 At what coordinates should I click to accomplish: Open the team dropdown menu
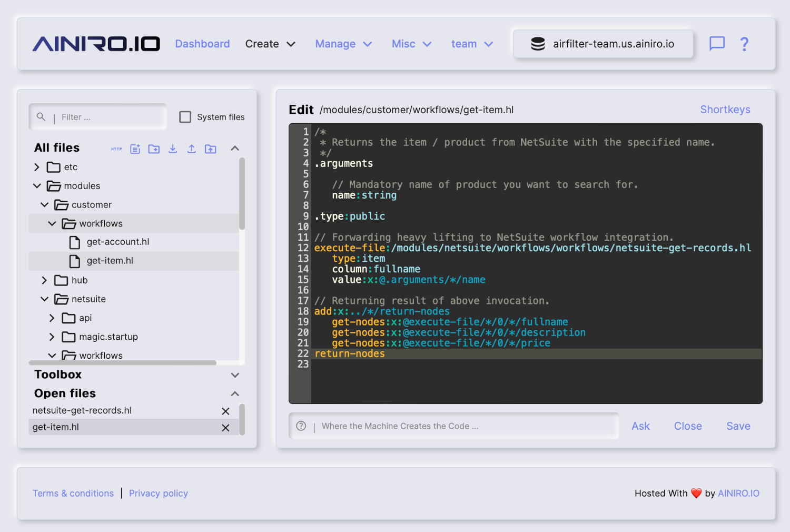[x=472, y=44]
